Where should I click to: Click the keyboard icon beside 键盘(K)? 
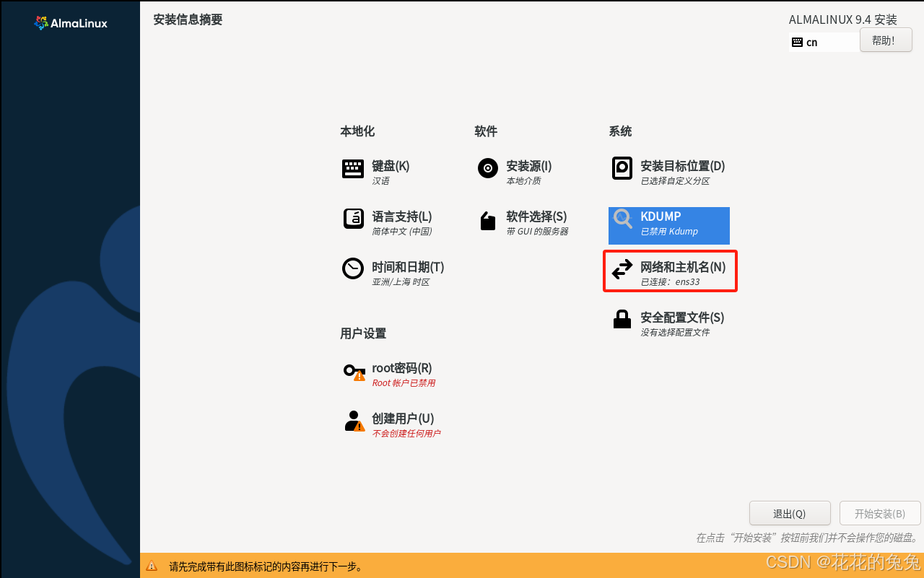pos(353,169)
